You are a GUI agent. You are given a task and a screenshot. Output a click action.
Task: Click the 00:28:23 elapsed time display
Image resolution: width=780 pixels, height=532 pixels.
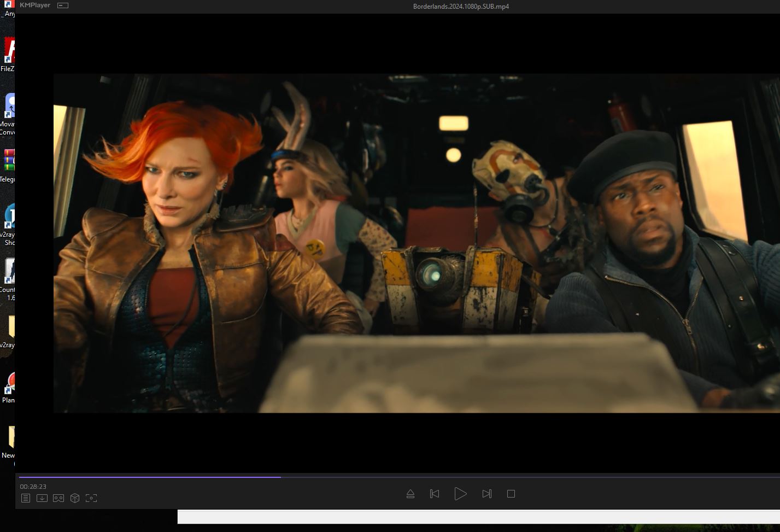(33, 487)
